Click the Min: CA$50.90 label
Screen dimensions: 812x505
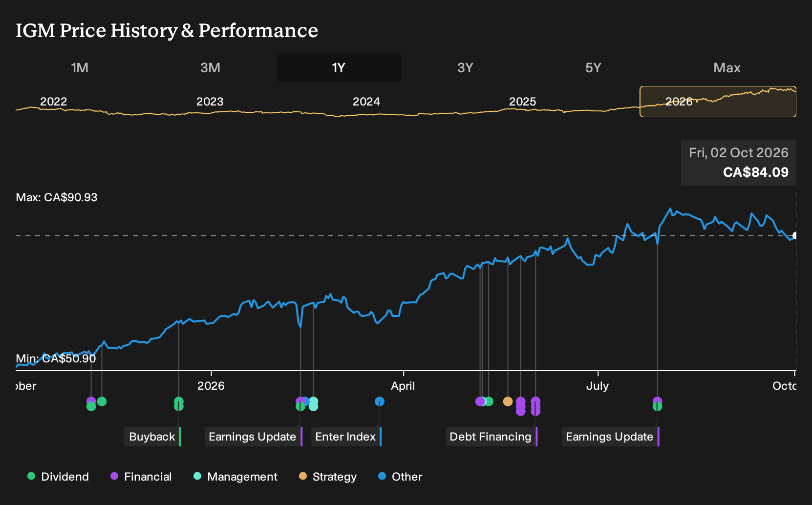(x=56, y=358)
